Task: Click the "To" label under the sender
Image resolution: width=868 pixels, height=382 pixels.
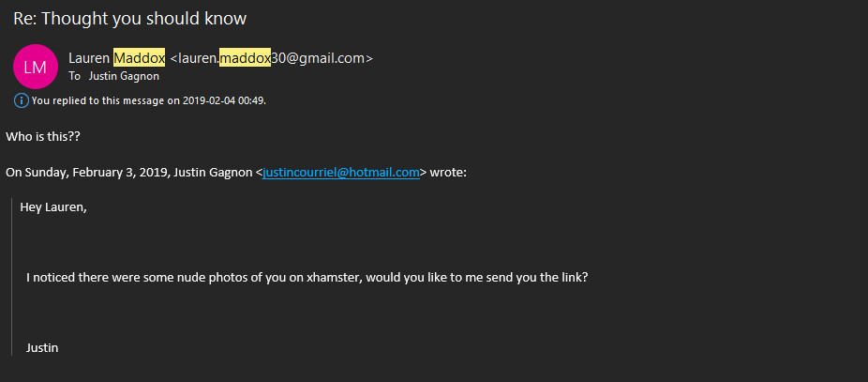Action: pos(75,76)
